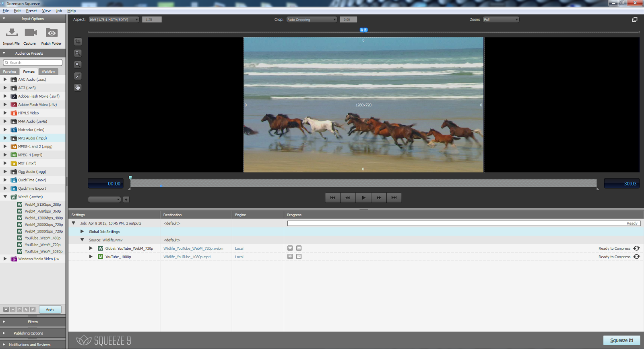Activate the hand pan tool
Viewport: 644px width, 349px height.
click(x=78, y=87)
